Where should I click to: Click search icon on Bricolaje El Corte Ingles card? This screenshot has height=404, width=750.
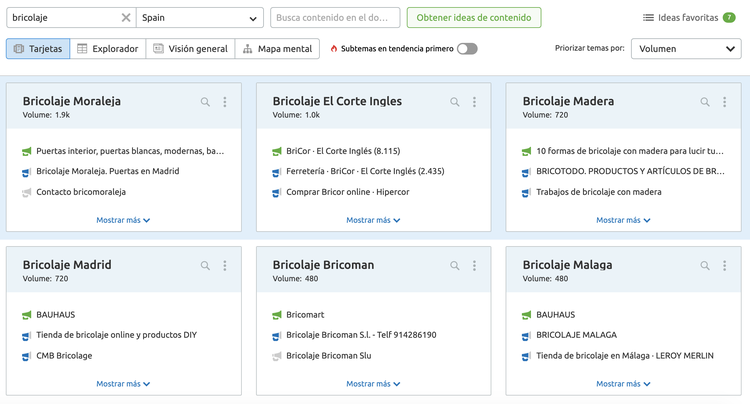(455, 102)
